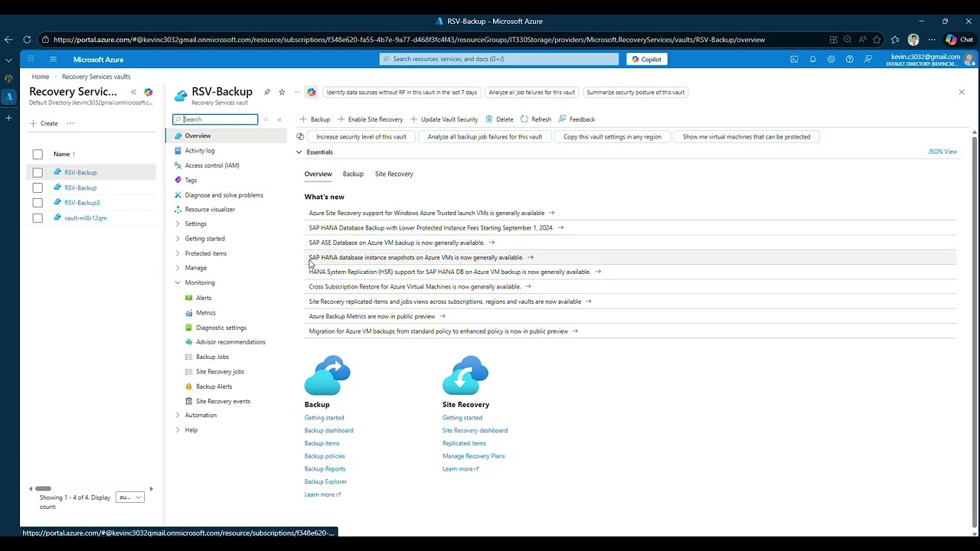Click the Copilot icon in vaults list header
980x551 pixels.
tap(149, 92)
